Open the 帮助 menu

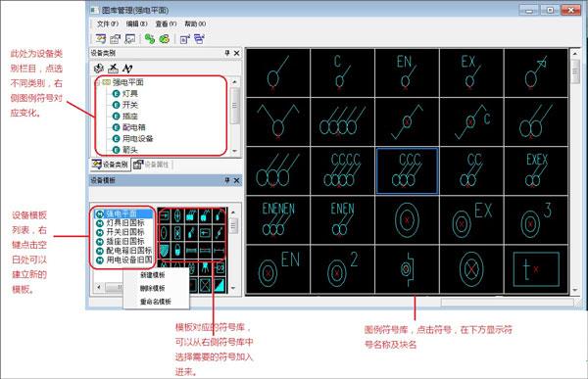tap(195, 24)
